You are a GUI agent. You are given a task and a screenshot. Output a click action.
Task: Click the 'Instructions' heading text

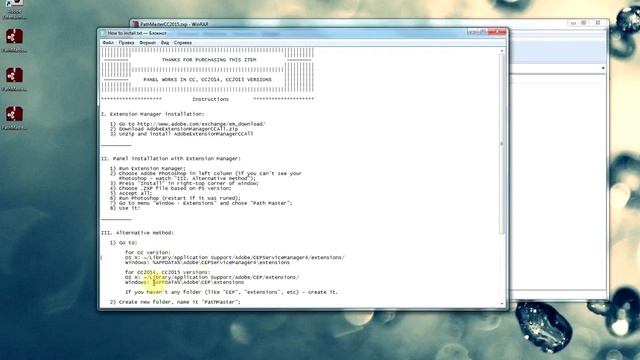[x=210, y=99]
